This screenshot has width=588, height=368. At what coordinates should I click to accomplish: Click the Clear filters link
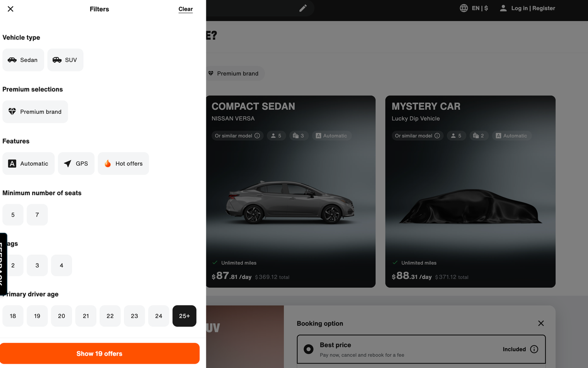click(x=185, y=9)
